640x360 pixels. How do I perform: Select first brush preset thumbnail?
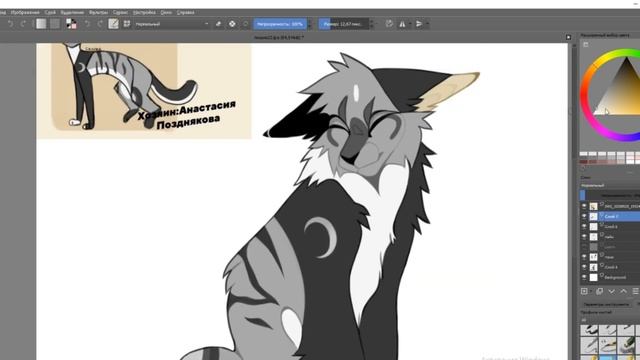pyautogui.click(x=589, y=330)
